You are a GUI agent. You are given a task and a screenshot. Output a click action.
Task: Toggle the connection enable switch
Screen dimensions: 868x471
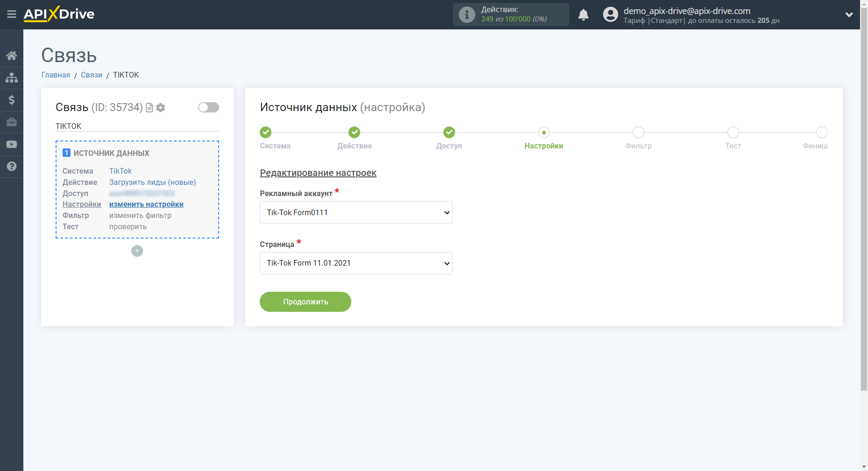pos(208,107)
